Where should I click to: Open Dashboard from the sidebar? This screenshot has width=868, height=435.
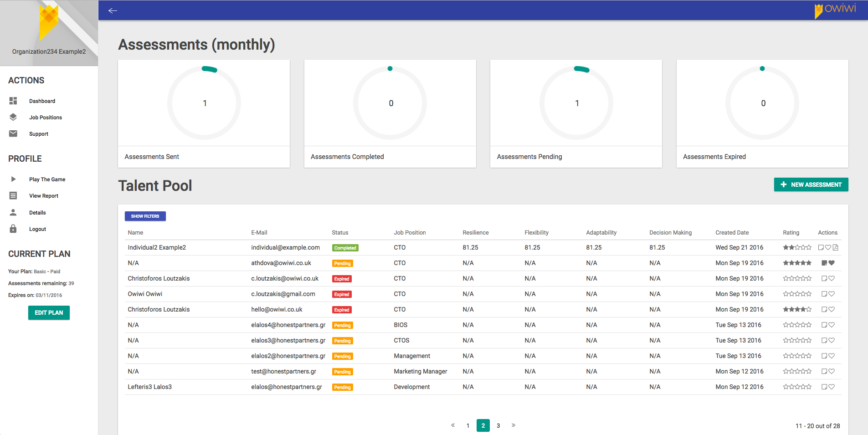(42, 101)
